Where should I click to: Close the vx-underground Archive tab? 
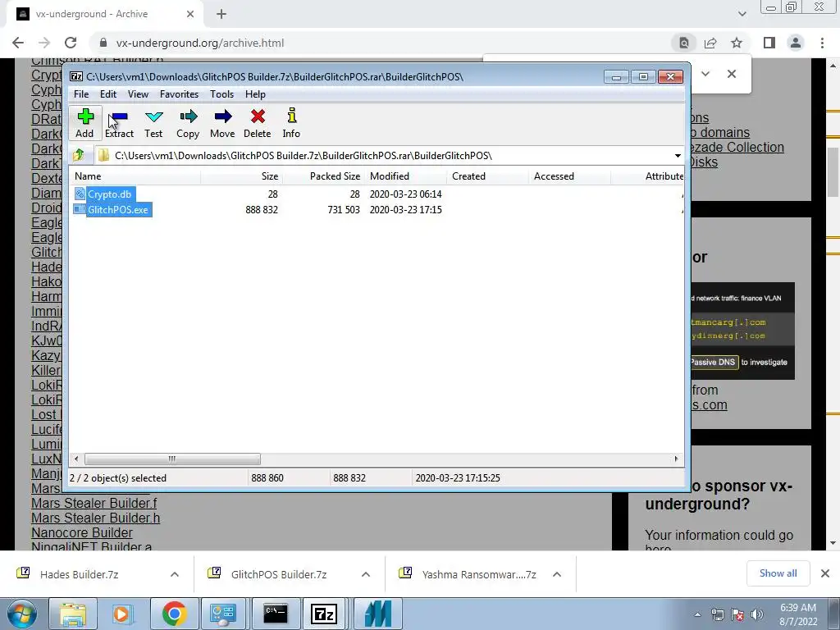[x=190, y=15]
